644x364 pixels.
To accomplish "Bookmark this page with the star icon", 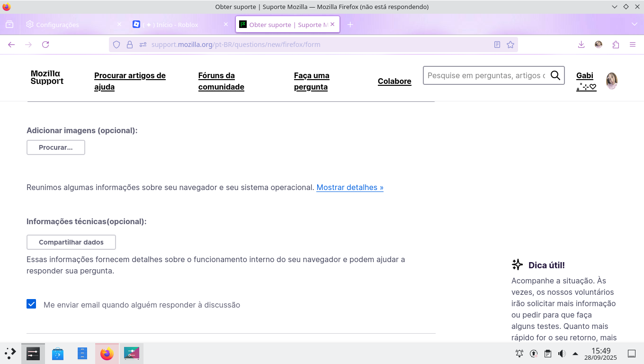I will (x=510, y=45).
